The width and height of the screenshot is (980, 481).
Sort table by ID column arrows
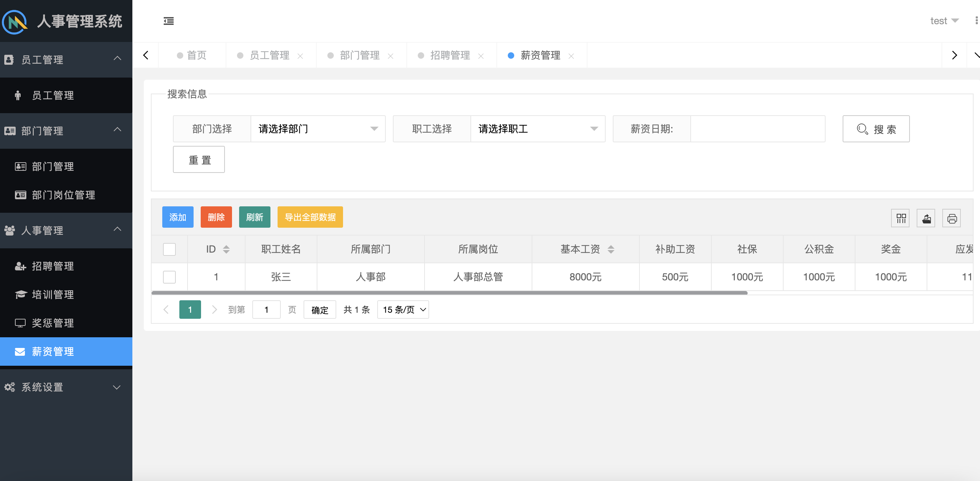pyautogui.click(x=226, y=249)
